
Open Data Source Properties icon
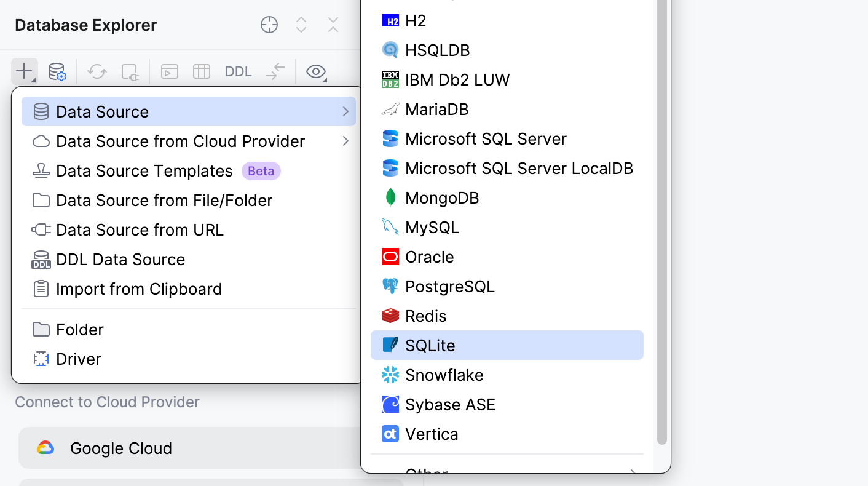57,71
